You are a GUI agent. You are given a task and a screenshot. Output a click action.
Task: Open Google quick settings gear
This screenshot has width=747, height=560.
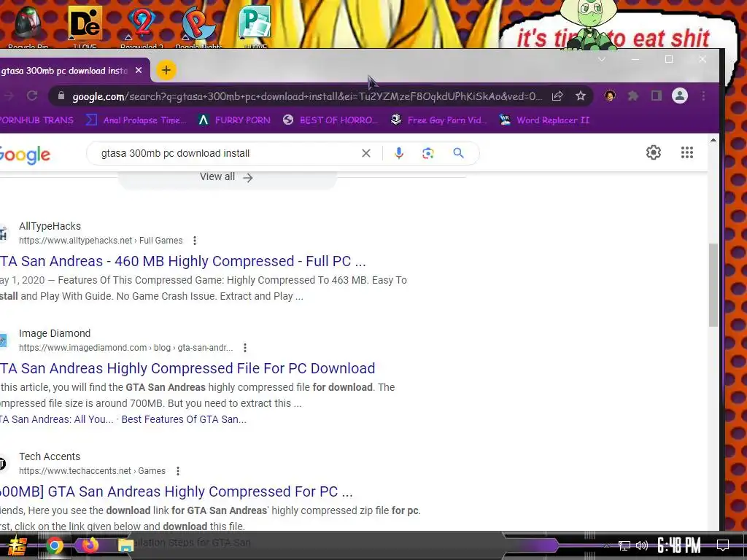(654, 152)
